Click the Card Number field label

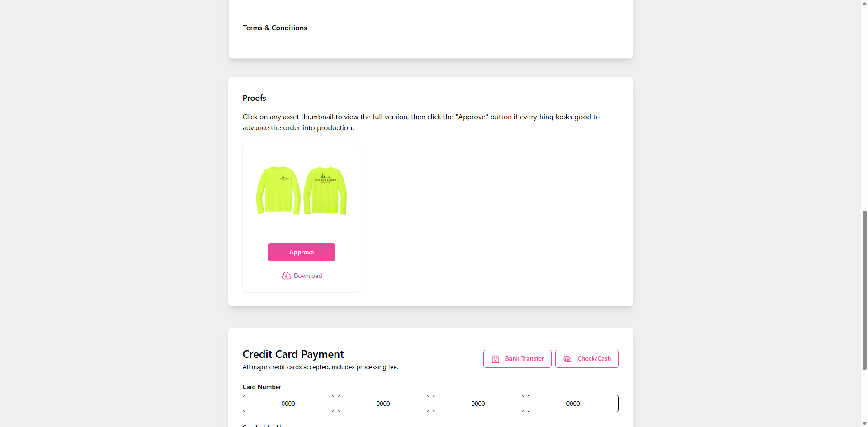tap(262, 387)
